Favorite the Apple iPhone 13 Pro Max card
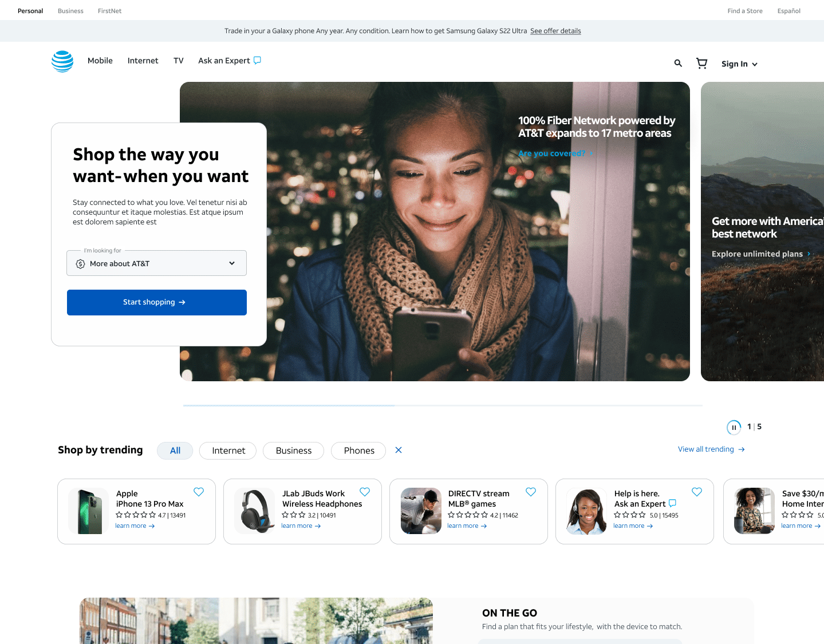Viewport: 824px width, 644px height. (199, 492)
